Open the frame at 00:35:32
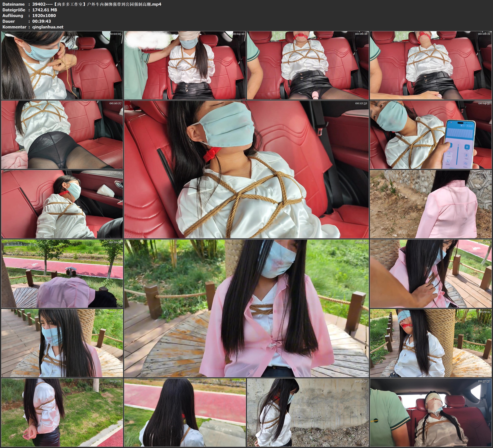Image resolution: width=493 pixels, height=448 pixels. [x=308, y=412]
